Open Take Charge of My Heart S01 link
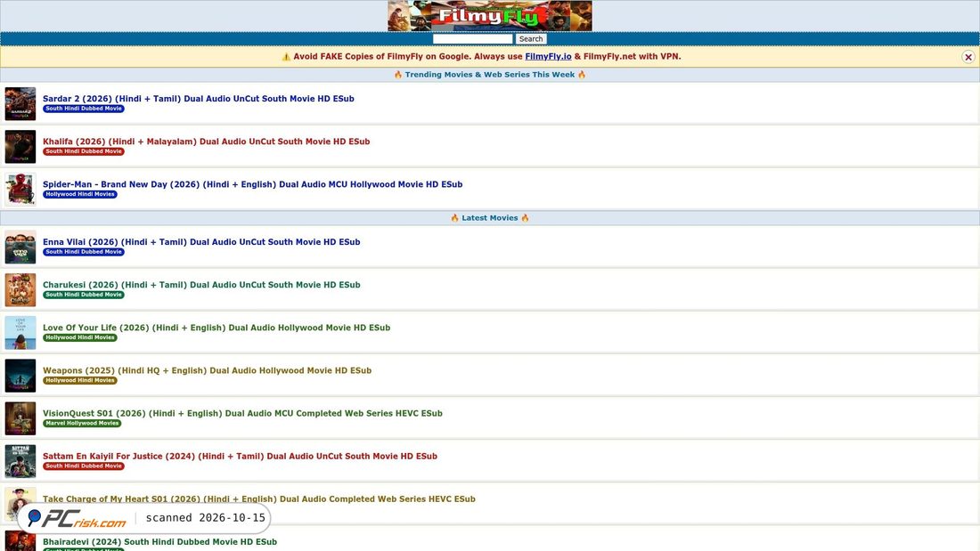The height and width of the screenshot is (551, 980). (258, 499)
